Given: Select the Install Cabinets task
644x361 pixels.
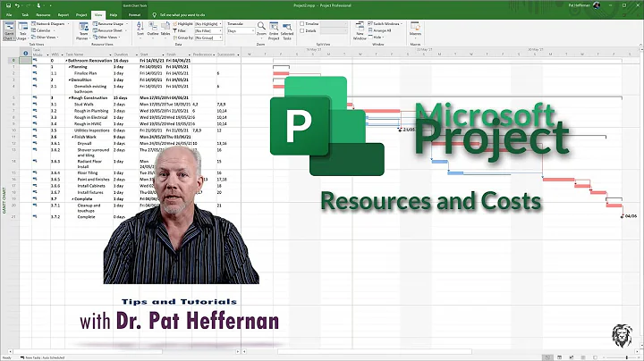Looking at the screenshot, I should click(91, 186).
